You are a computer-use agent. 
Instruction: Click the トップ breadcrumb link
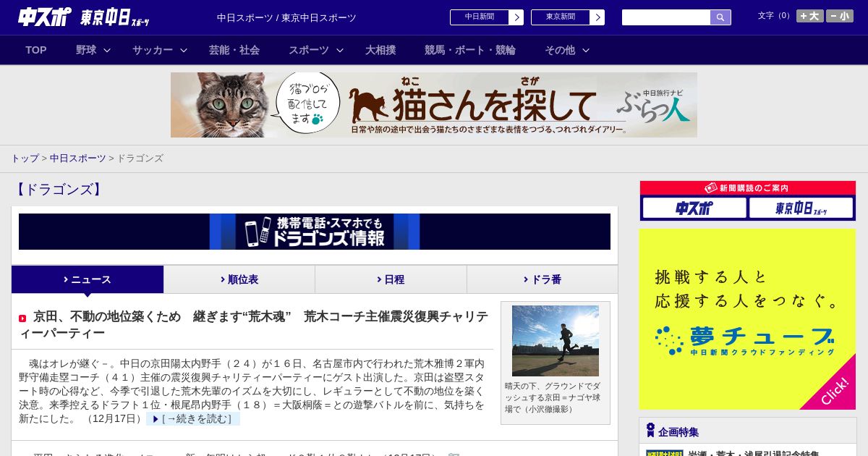tap(25, 158)
